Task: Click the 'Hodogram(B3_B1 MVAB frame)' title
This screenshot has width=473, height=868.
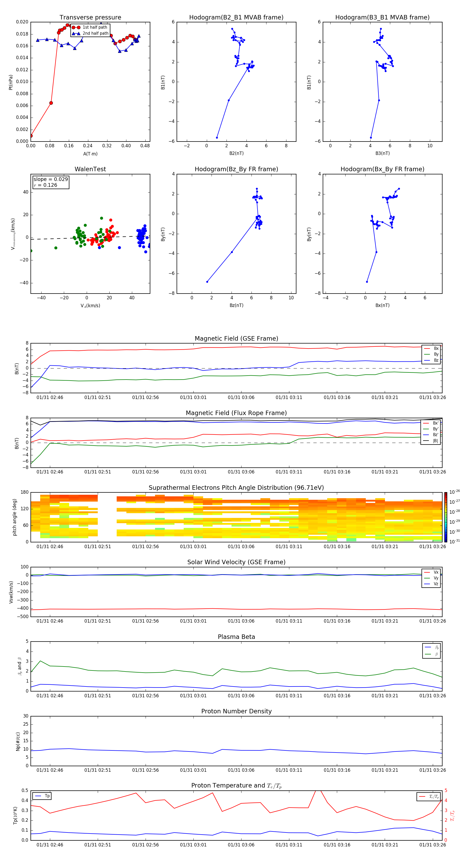Action: 382,18
